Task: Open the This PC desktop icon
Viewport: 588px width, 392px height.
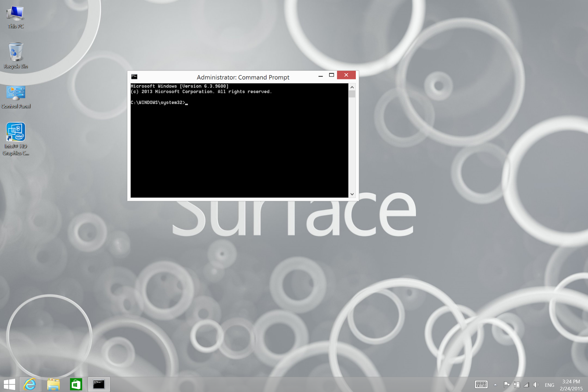Action: [15, 17]
